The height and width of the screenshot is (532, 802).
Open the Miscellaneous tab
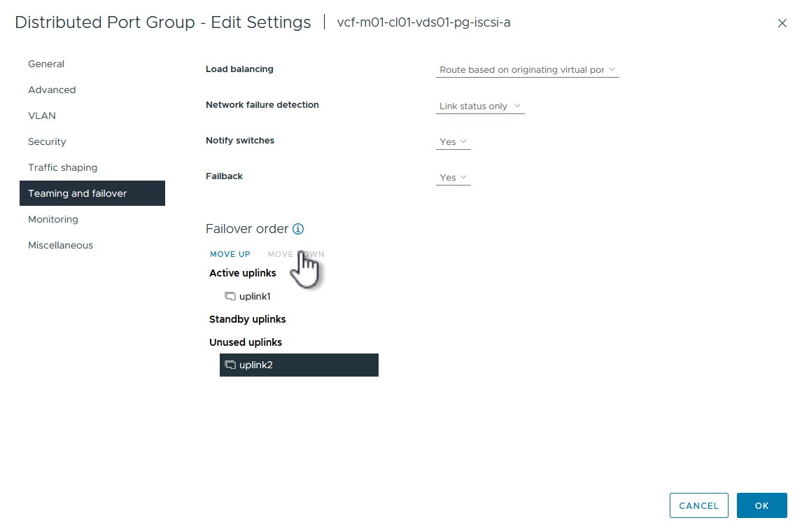[60, 245]
